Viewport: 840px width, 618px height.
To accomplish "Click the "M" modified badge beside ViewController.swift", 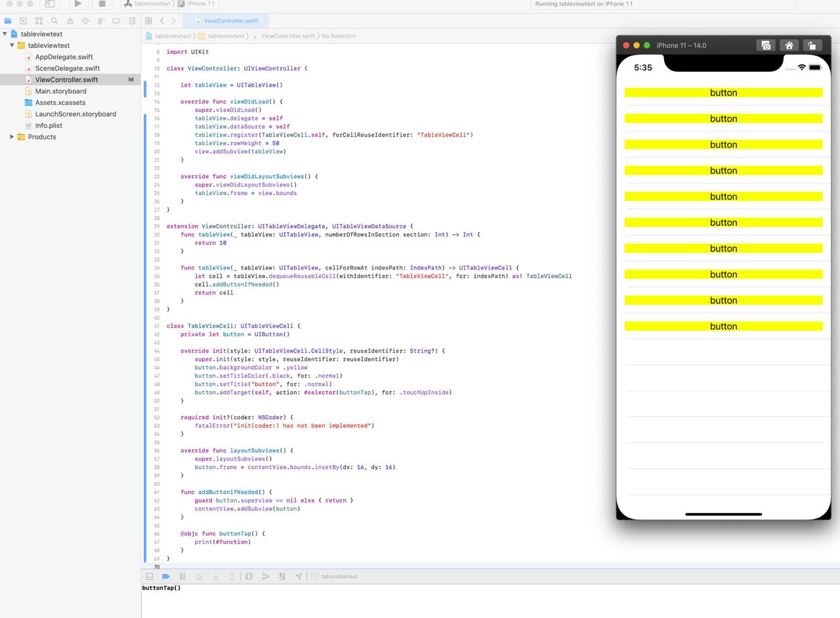I will [x=131, y=79].
